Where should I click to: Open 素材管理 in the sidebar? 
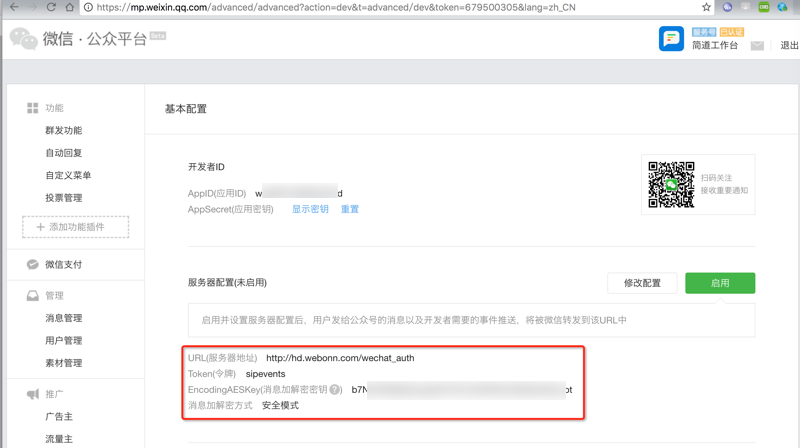coord(64,363)
